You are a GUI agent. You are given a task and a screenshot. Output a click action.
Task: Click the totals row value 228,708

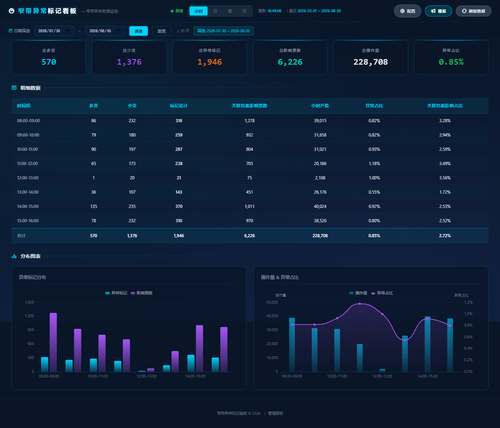coord(320,236)
